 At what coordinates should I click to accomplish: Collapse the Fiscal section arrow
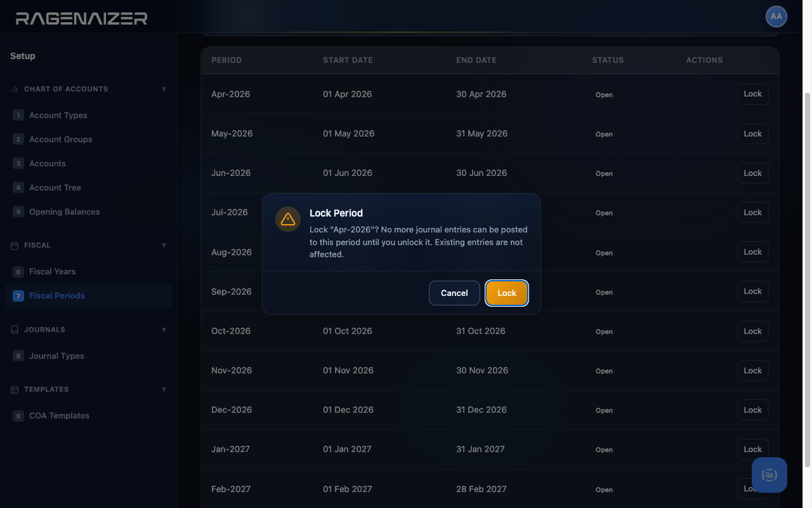coord(164,245)
